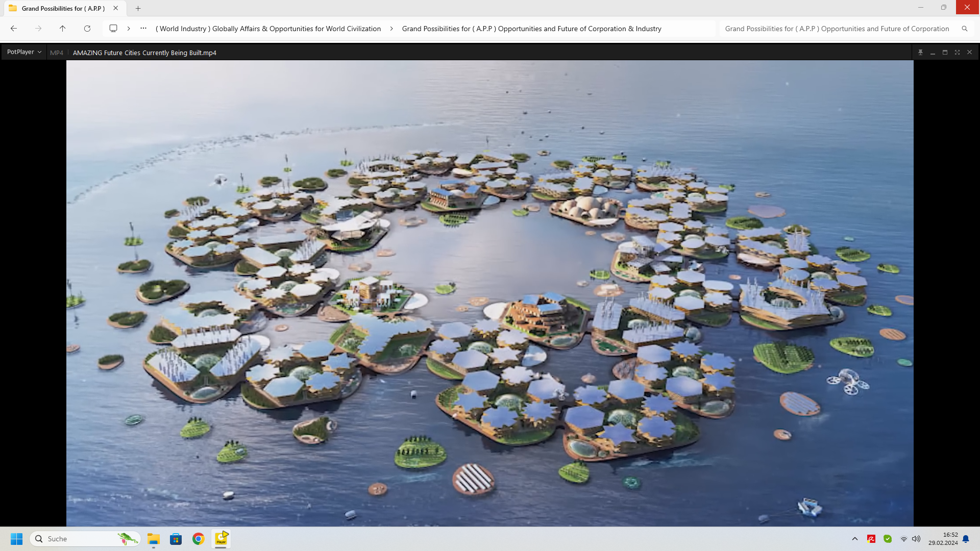The height and width of the screenshot is (551, 980).
Task: Click the This PC monitor icon in address bar
Action: pos(113,29)
